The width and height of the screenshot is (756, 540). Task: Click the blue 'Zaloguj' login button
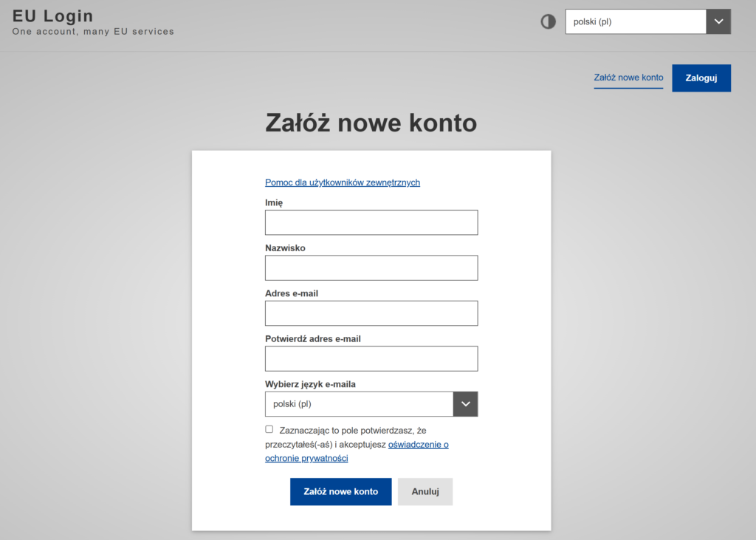click(701, 78)
